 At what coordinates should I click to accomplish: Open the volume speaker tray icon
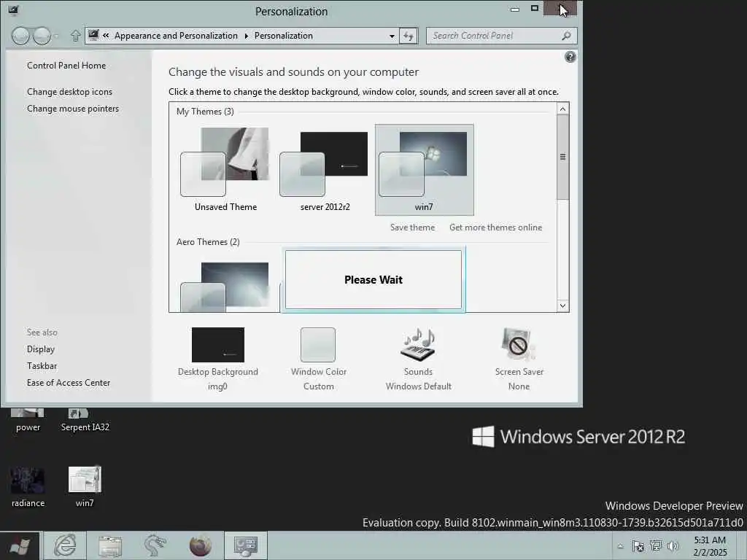pos(673,546)
